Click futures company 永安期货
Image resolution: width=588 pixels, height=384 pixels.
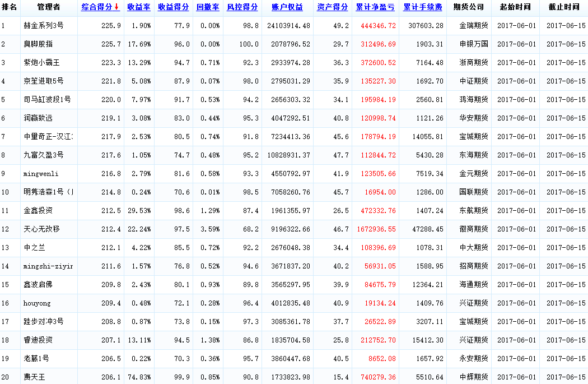pos(474,358)
